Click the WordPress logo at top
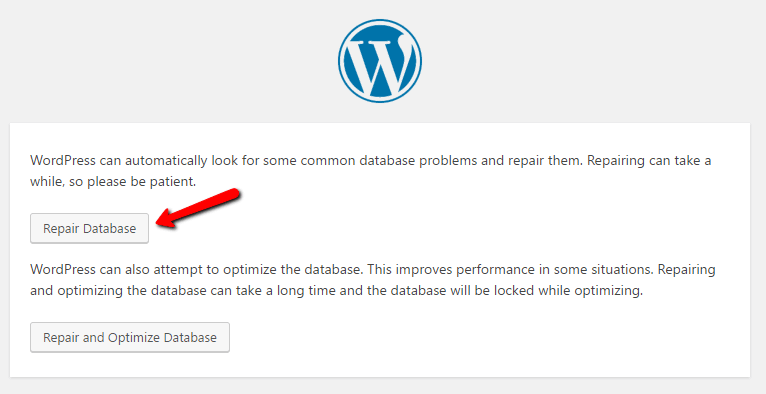This screenshot has width=766, height=394. tap(380, 61)
